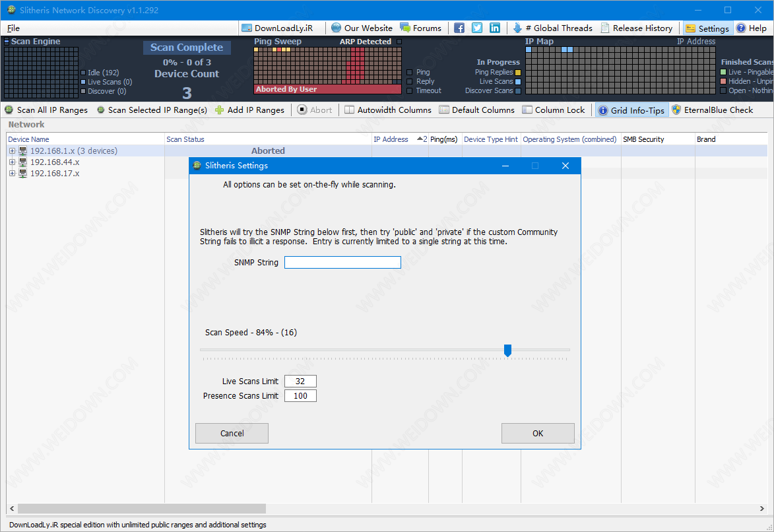This screenshot has height=532, width=774.
Task: Collapse the Scan Engine panel
Action: pos(7,42)
